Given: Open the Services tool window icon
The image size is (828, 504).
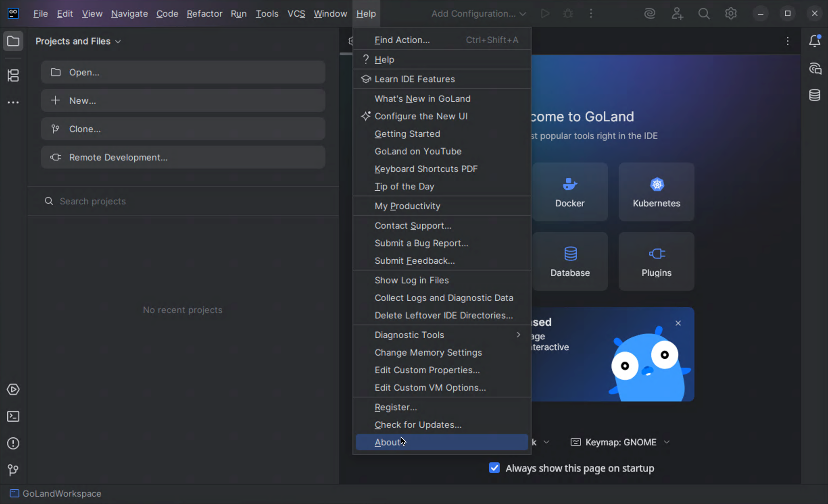Looking at the screenshot, I should (x=13, y=390).
